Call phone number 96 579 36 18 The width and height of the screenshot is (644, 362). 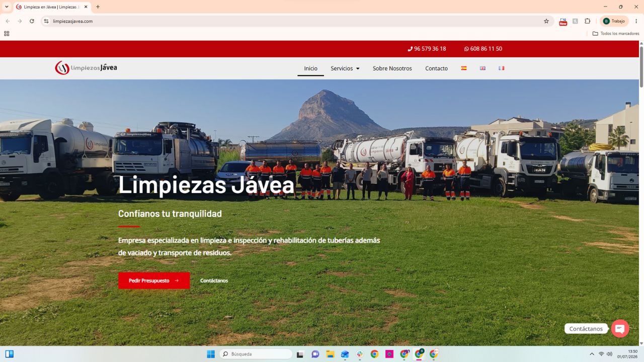[427, 49]
